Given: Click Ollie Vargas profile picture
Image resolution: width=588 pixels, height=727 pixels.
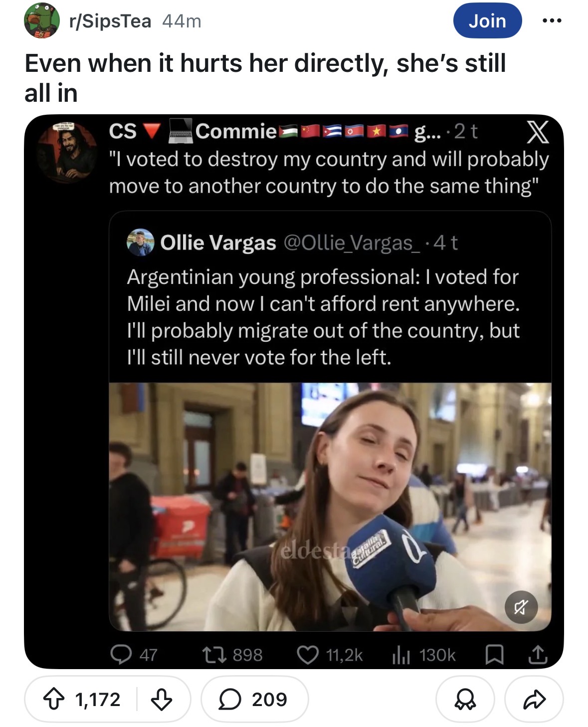Looking at the screenshot, I should click(141, 242).
